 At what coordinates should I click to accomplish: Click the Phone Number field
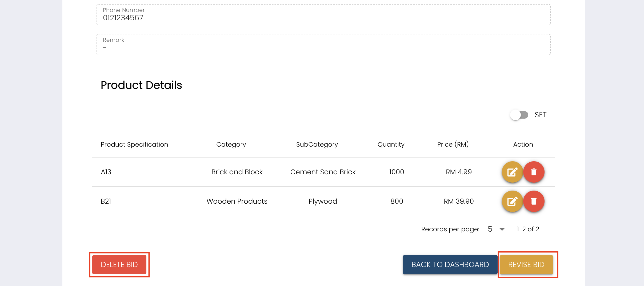(323, 15)
